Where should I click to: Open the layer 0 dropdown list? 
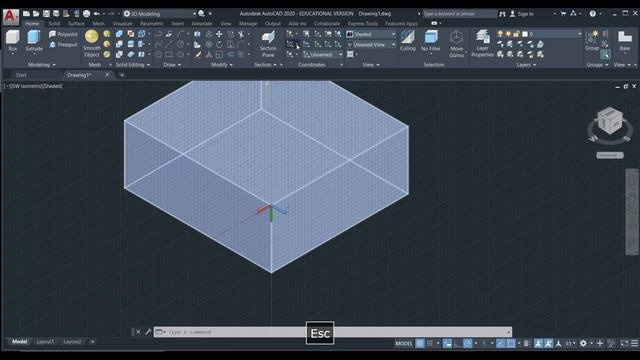(579, 34)
